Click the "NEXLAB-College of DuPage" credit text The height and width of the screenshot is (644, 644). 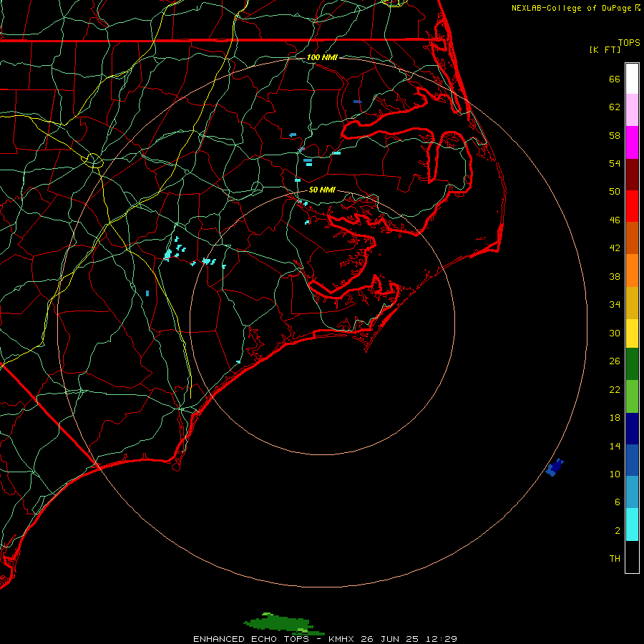click(571, 8)
